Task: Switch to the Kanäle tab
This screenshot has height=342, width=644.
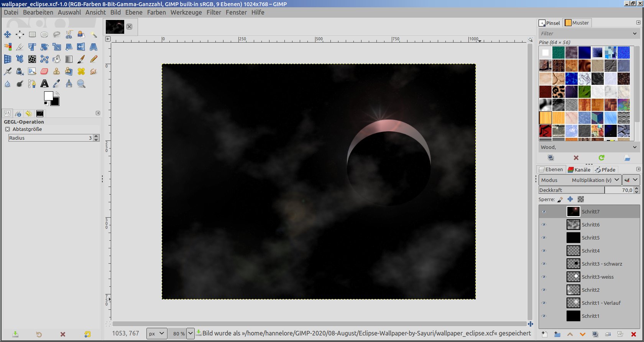Action: click(x=579, y=170)
